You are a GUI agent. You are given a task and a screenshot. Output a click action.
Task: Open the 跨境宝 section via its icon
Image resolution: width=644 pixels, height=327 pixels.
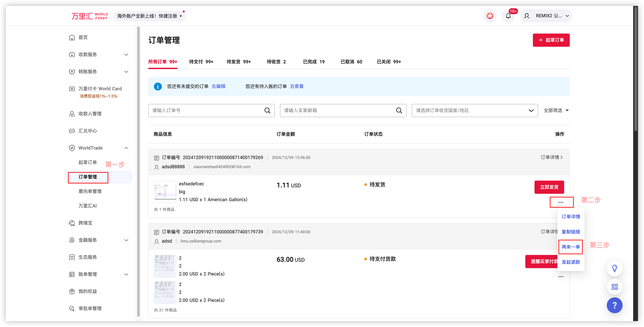click(72, 223)
